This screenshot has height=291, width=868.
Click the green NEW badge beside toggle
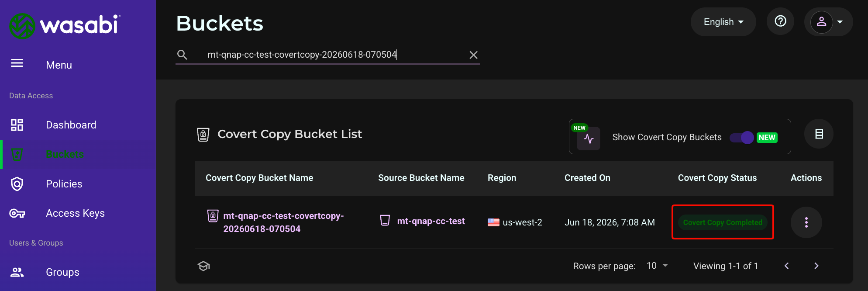click(767, 138)
